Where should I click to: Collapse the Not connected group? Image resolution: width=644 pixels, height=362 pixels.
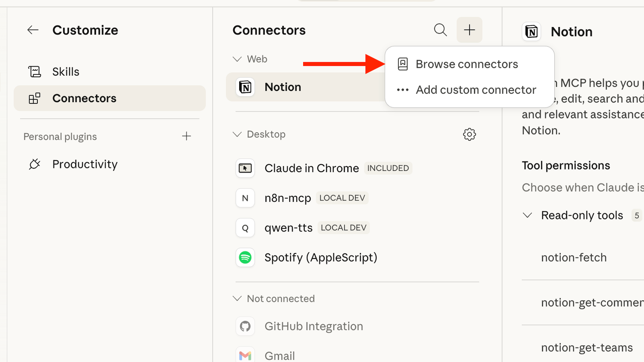(x=237, y=298)
